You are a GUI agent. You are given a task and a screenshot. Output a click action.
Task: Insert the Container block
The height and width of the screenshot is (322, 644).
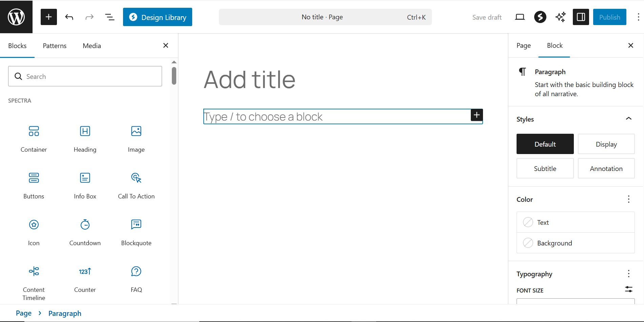pos(34,139)
